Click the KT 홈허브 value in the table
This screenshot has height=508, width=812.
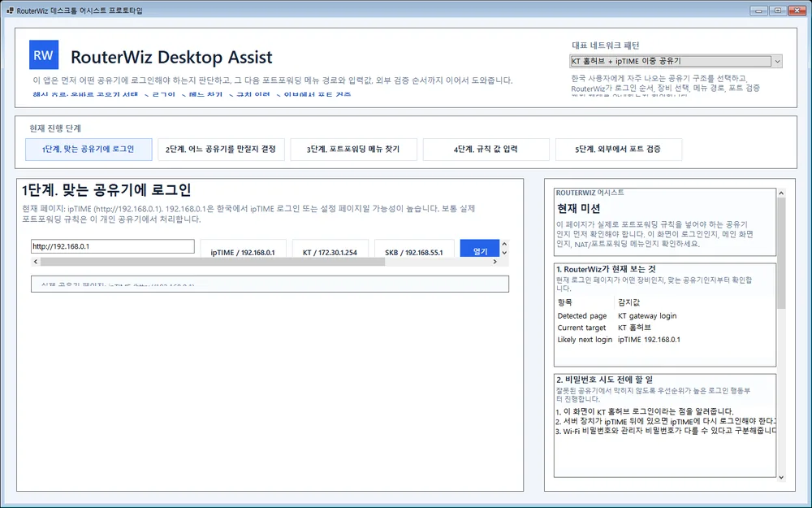(634, 328)
